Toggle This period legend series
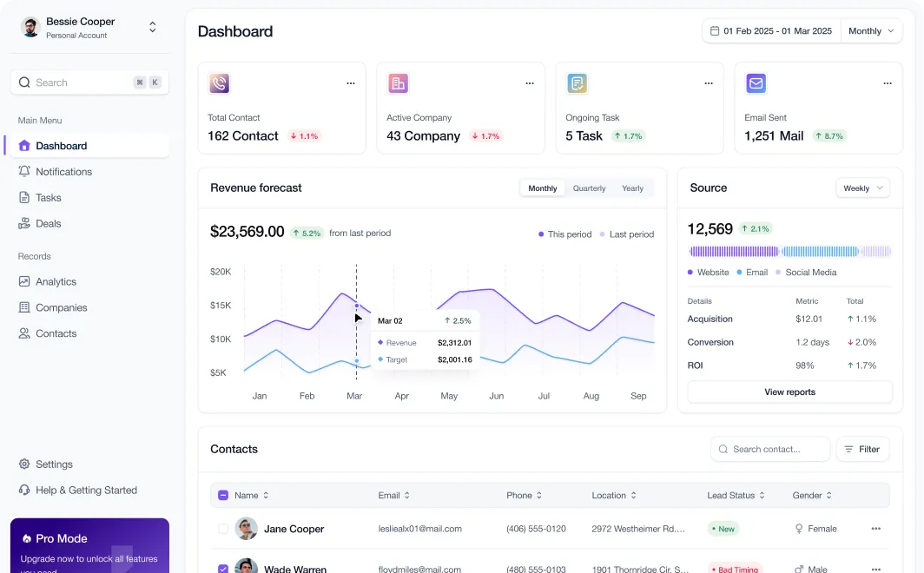The image size is (924, 573). (x=565, y=234)
